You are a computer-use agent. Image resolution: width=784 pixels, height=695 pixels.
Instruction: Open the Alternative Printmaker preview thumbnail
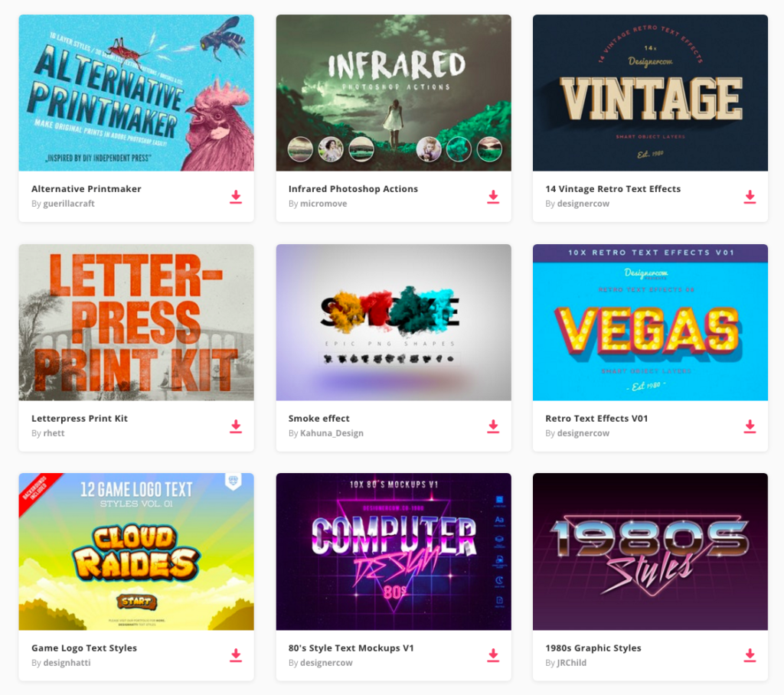(x=136, y=93)
